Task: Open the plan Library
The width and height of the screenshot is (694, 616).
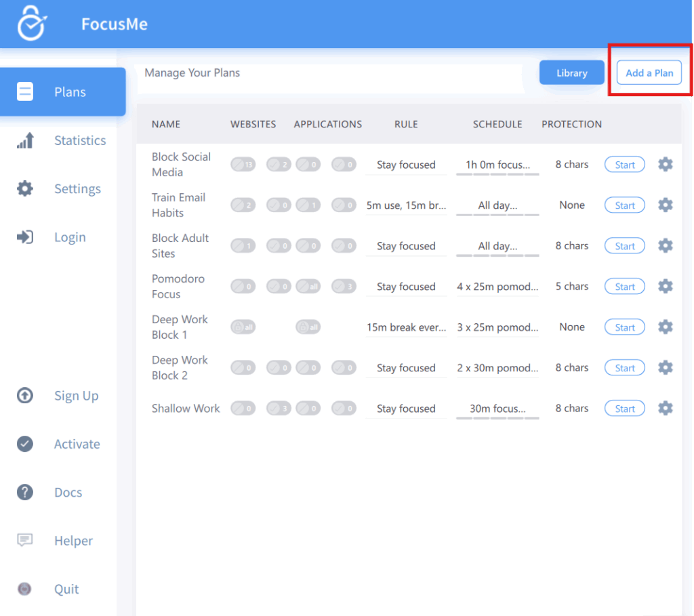Action: [571, 73]
